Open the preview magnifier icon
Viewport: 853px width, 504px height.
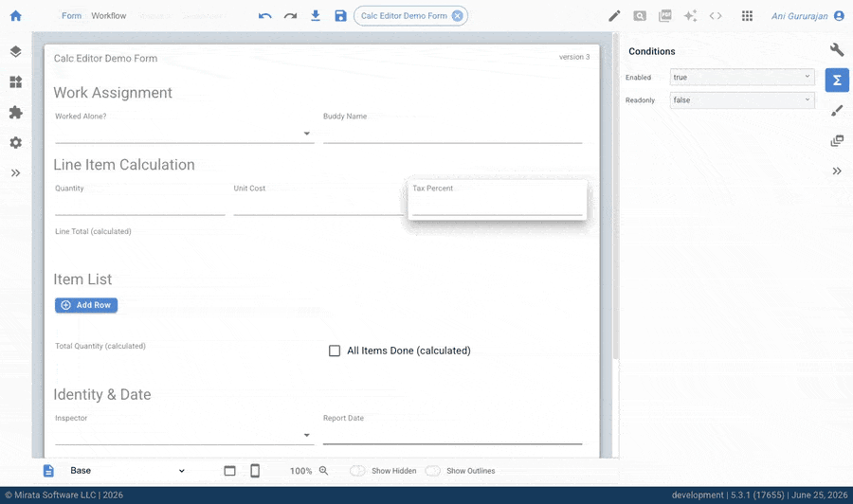pos(640,16)
